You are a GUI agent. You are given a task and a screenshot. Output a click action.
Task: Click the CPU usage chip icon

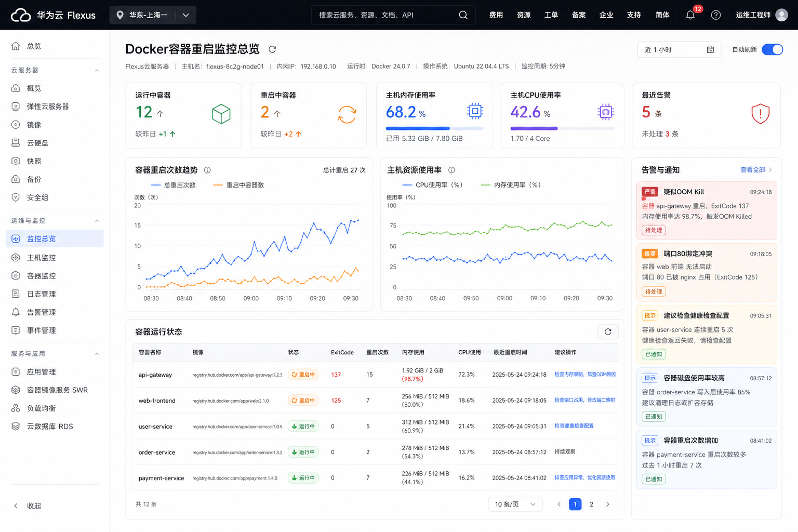click(606, 112)
